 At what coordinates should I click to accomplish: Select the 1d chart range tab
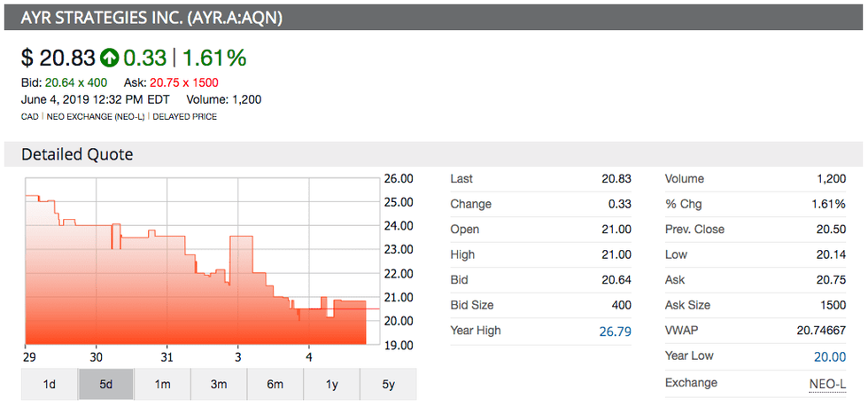[50, 384]
